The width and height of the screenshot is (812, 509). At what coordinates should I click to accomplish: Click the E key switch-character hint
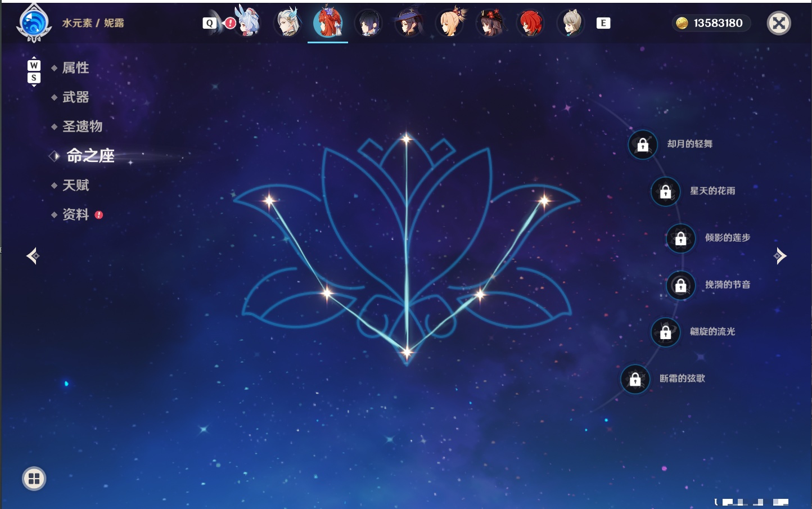[603, 23]
